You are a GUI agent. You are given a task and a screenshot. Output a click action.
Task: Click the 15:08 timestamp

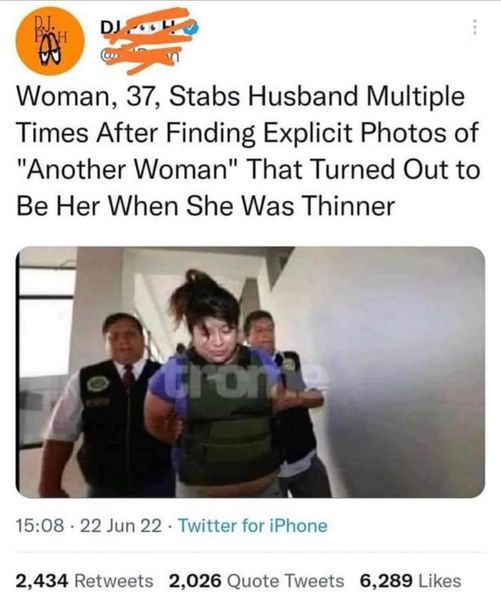pos(40,526)
